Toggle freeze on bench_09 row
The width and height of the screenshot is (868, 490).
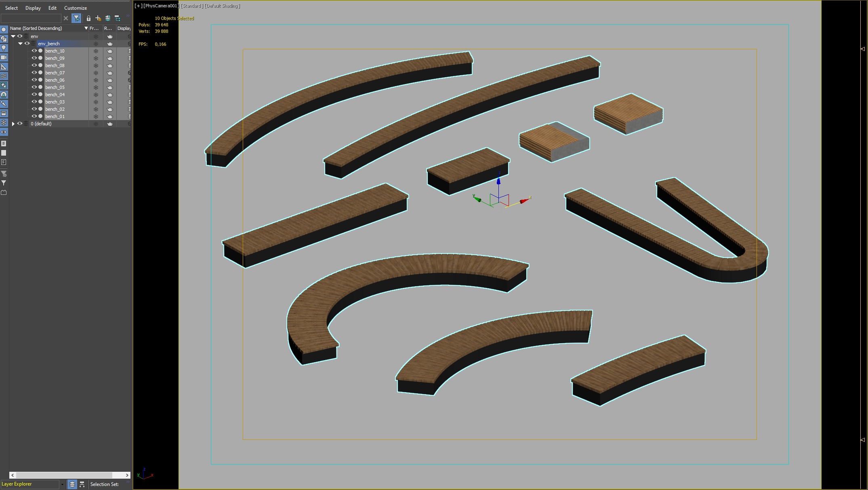point(96,58)
